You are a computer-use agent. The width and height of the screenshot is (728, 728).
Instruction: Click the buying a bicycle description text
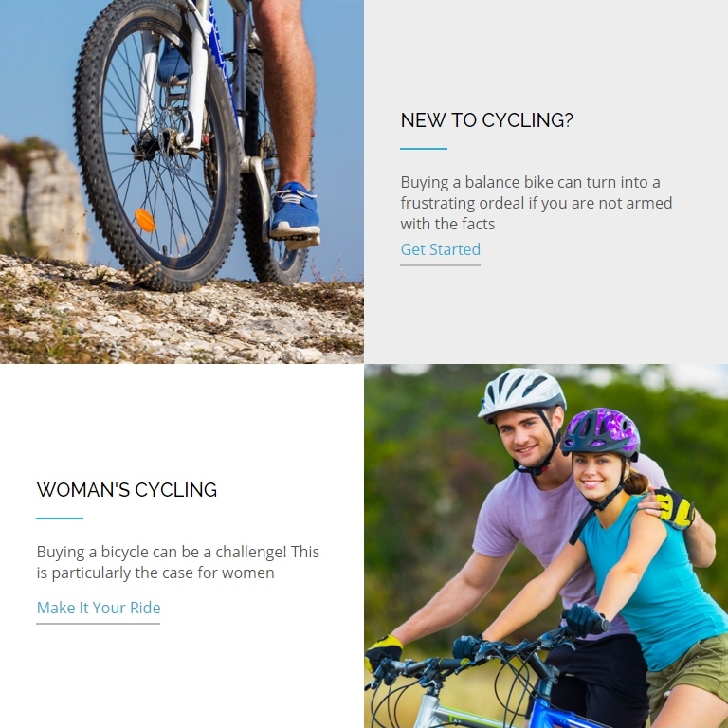178,562
